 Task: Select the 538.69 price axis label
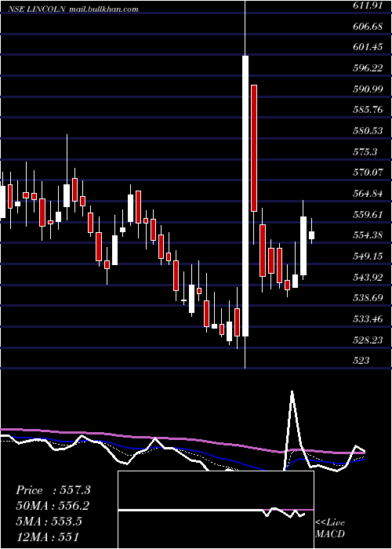tap(368, 298)
